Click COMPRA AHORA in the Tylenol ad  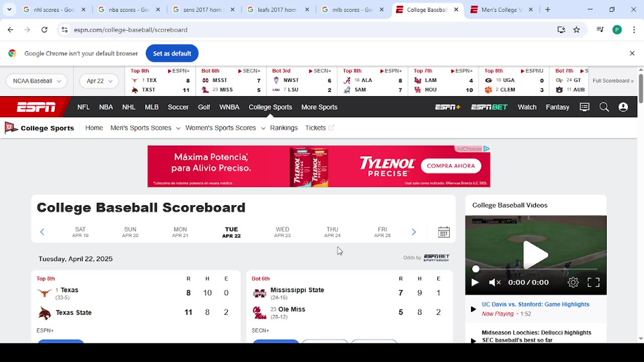pos(451,166)
